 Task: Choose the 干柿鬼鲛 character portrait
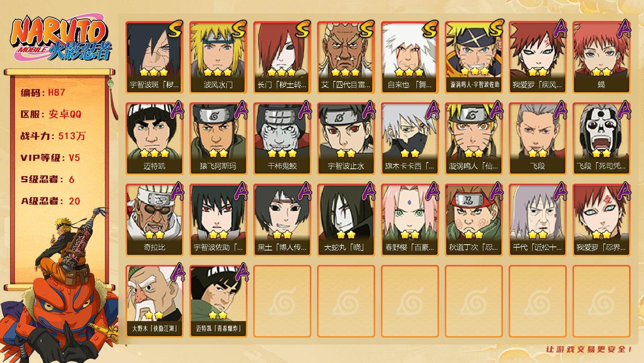click(x=282, y=139)
